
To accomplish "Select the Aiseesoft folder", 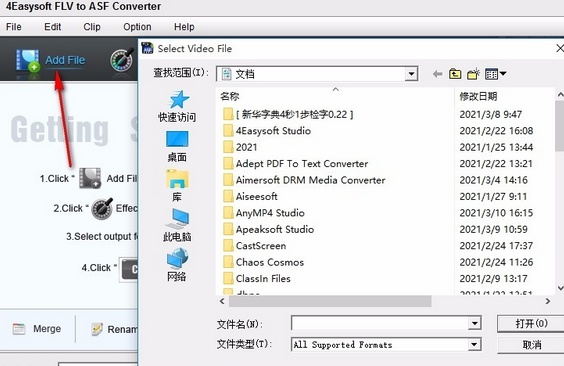I will pyautogui.click(x=250, y=197).
